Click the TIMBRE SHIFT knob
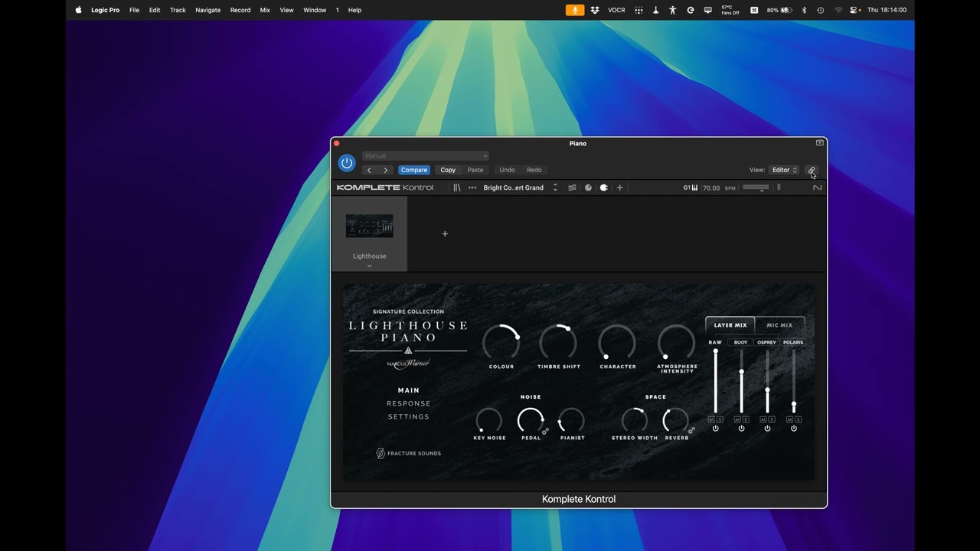The width and height of the screenshot is (980, 551). (x=558, y=342)
